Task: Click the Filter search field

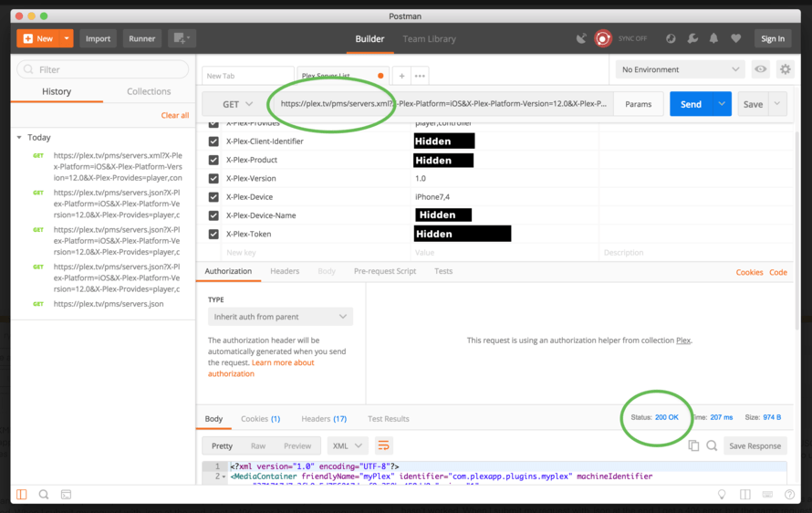Action: click(102, 69)
